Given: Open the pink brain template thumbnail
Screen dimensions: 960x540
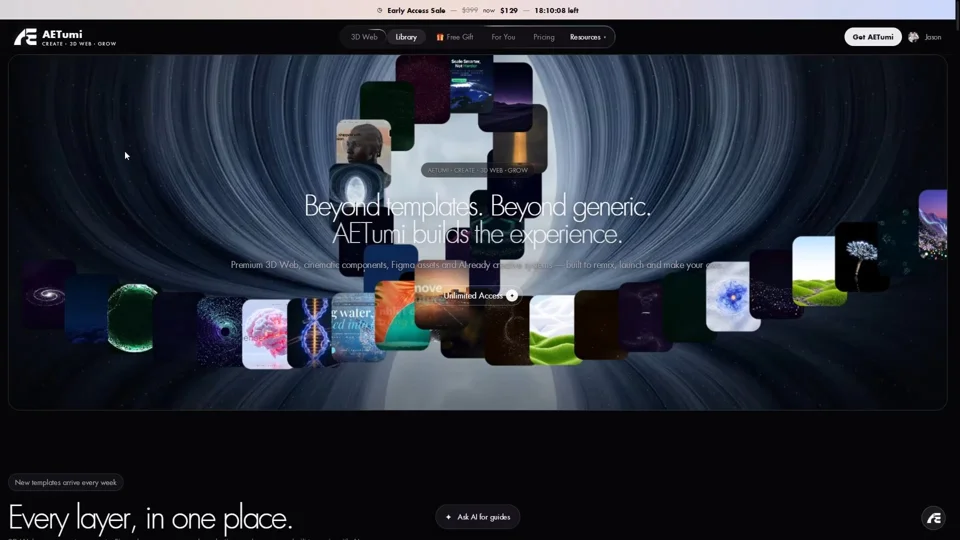Looking at the screenshot, I should (x=265, y=334).
